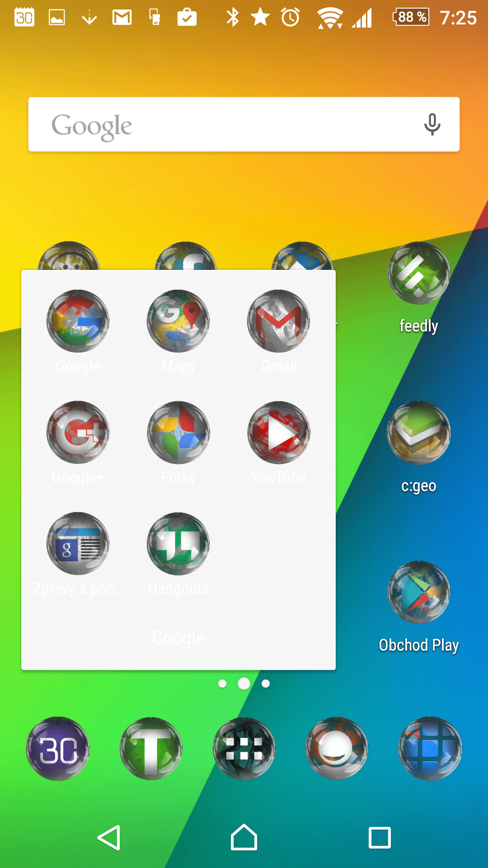
Task: Open the smiley face app in dock
Action: click(337, 749)
